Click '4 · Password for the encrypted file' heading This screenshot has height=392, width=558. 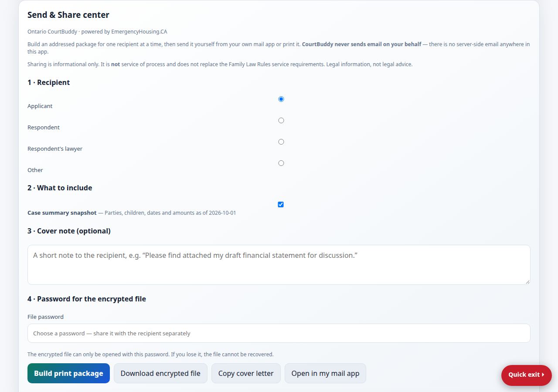87,299
